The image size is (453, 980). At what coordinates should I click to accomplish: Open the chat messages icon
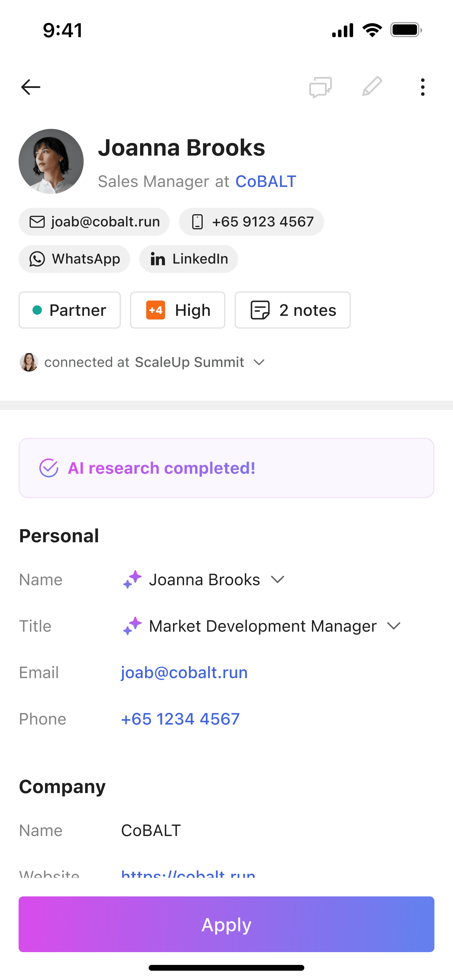coord(321,87)
